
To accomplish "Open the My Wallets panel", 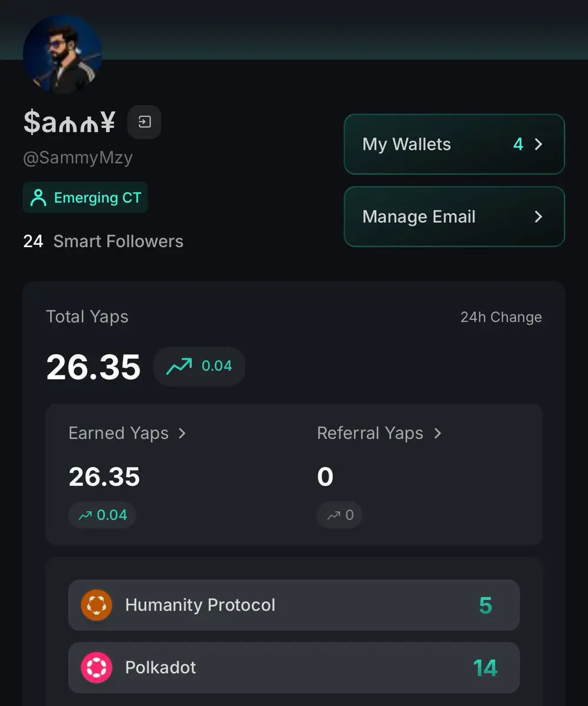I will coord(454,144).
